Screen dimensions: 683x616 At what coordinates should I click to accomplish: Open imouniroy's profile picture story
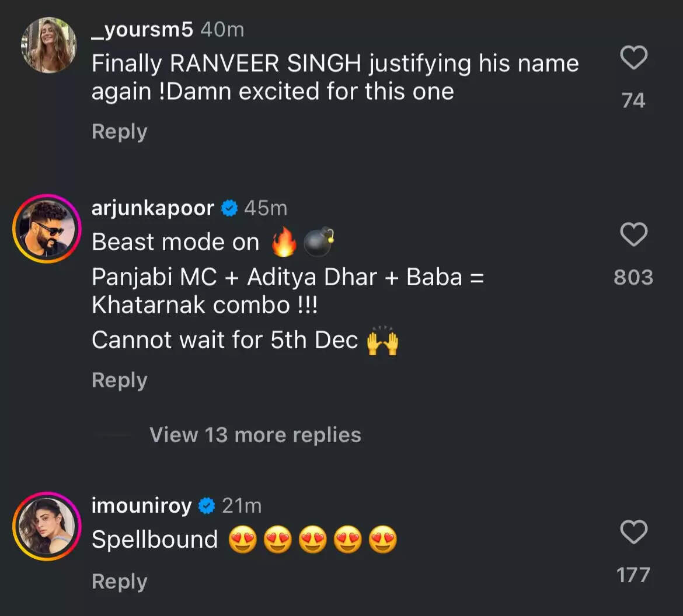46,526
